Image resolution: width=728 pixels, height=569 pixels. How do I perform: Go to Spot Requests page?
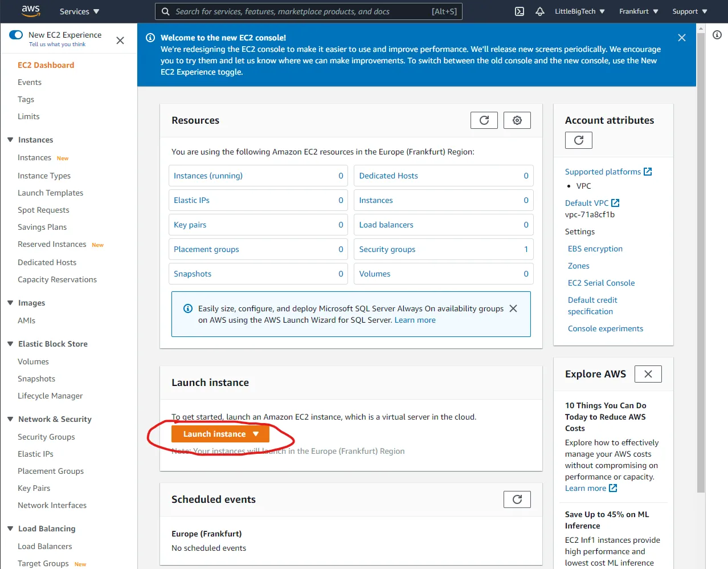point(43,210)
